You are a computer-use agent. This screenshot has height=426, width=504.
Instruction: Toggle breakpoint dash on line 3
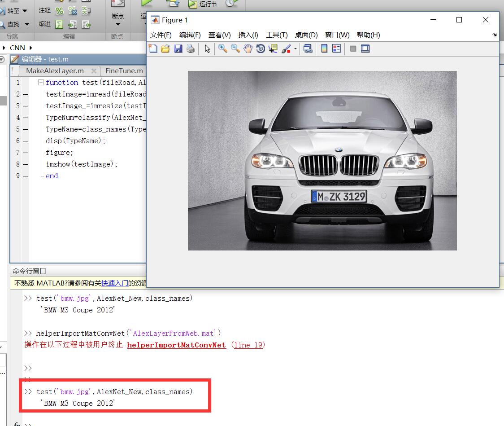click(26, 106)
